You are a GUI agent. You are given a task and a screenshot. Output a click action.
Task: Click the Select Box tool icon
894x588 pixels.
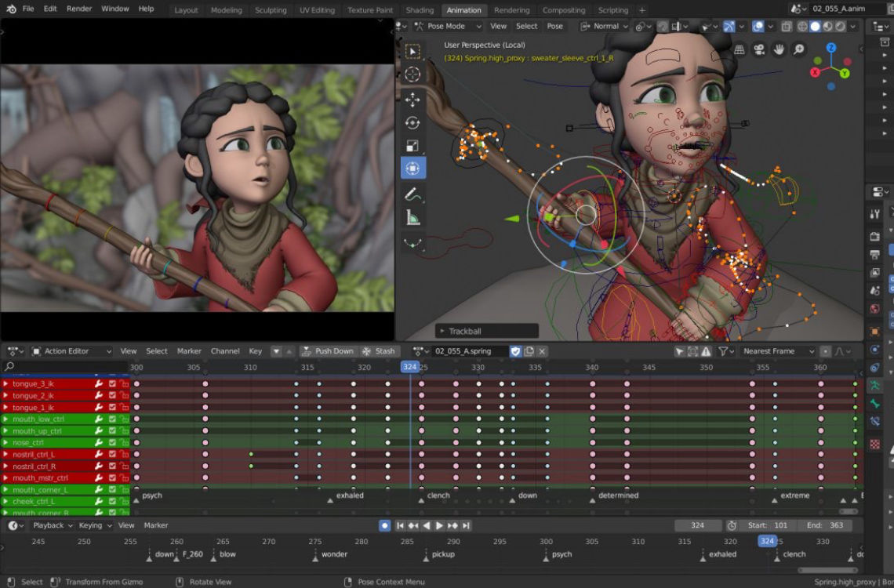[413, 52]
